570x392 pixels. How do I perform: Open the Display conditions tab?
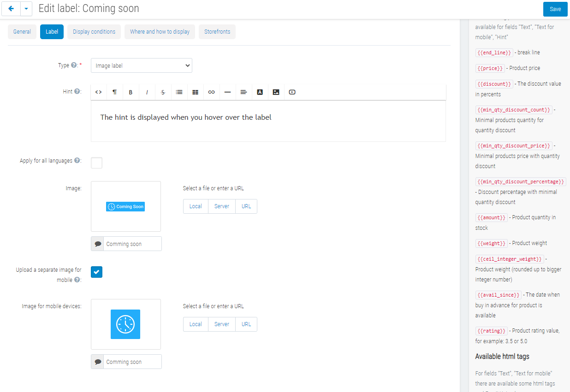(94, 32)
